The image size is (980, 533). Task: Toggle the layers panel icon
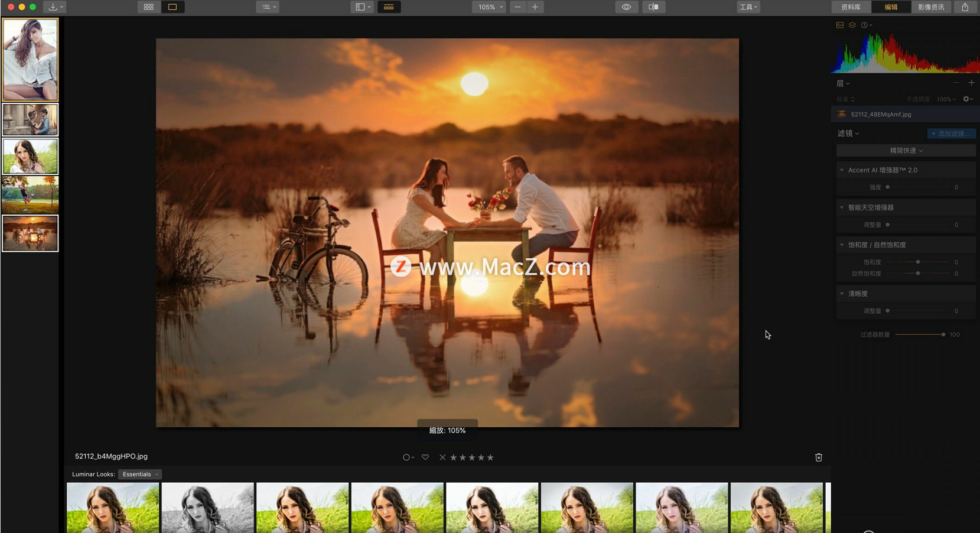(852, 25)
